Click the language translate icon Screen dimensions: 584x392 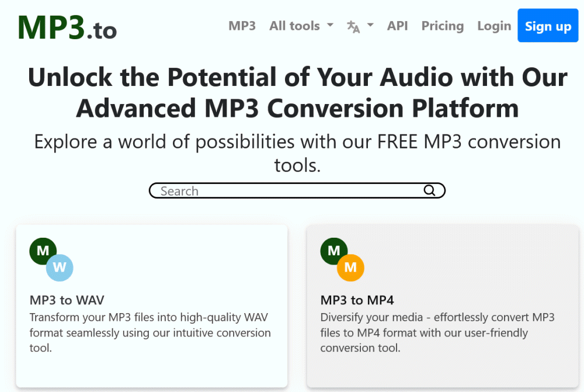click(353, 26)
